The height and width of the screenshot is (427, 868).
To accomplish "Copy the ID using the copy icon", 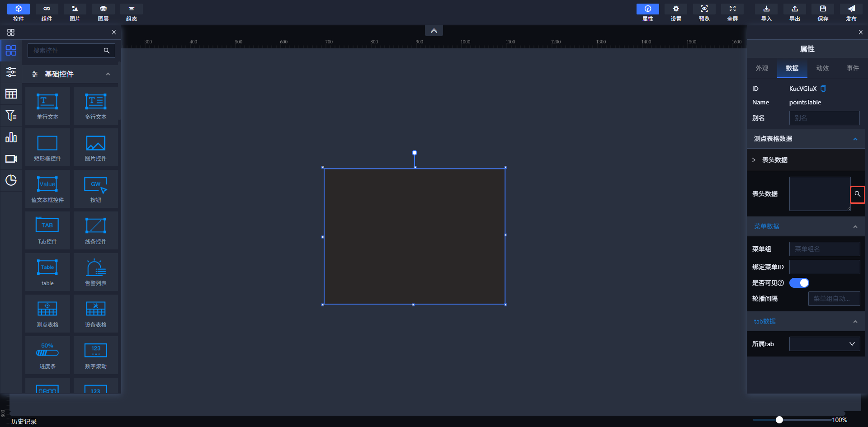I will (823, 89).
